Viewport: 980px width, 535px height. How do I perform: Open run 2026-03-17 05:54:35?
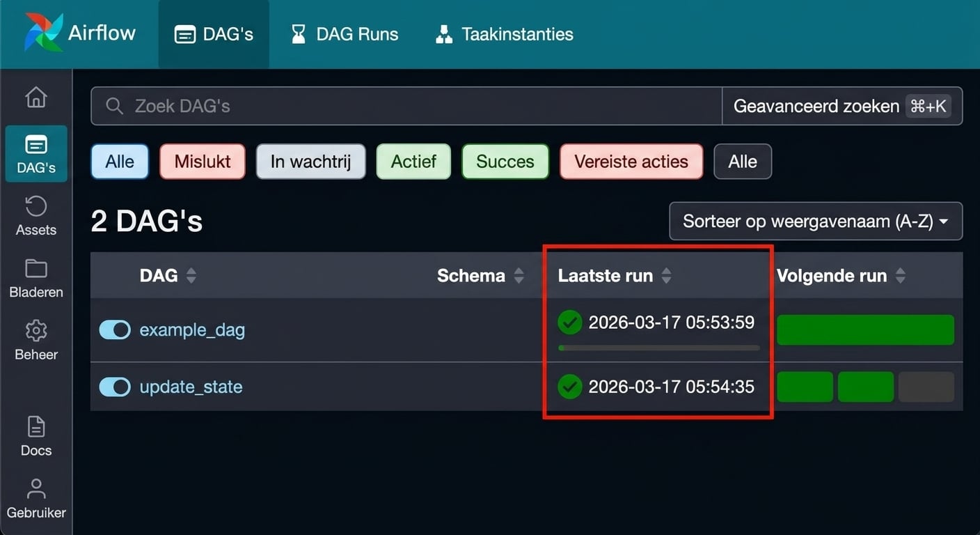click(672, 387)
